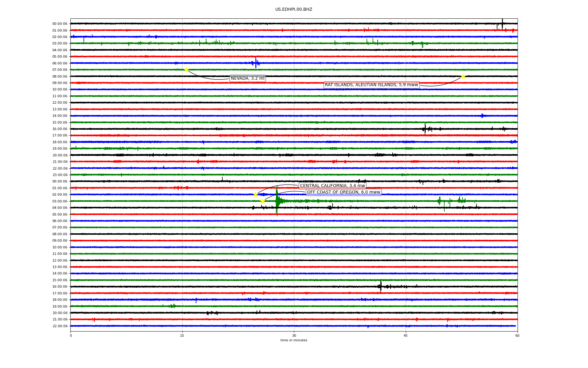Click the blue burst in first 06:00:06 trace

pos(256,63)
